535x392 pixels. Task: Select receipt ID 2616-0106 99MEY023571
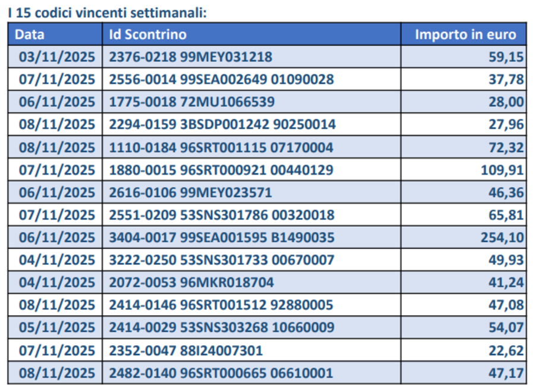[191, 192]
